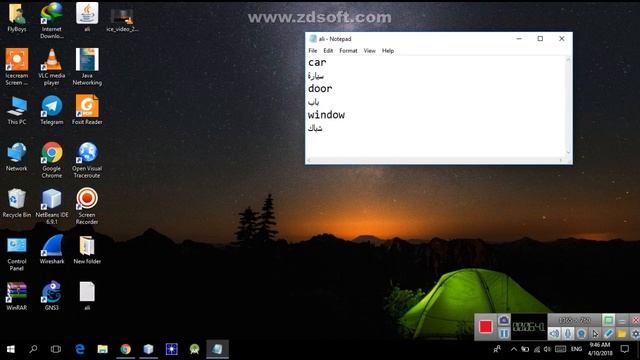Click the ENG input language indicator

pos(576,349)
